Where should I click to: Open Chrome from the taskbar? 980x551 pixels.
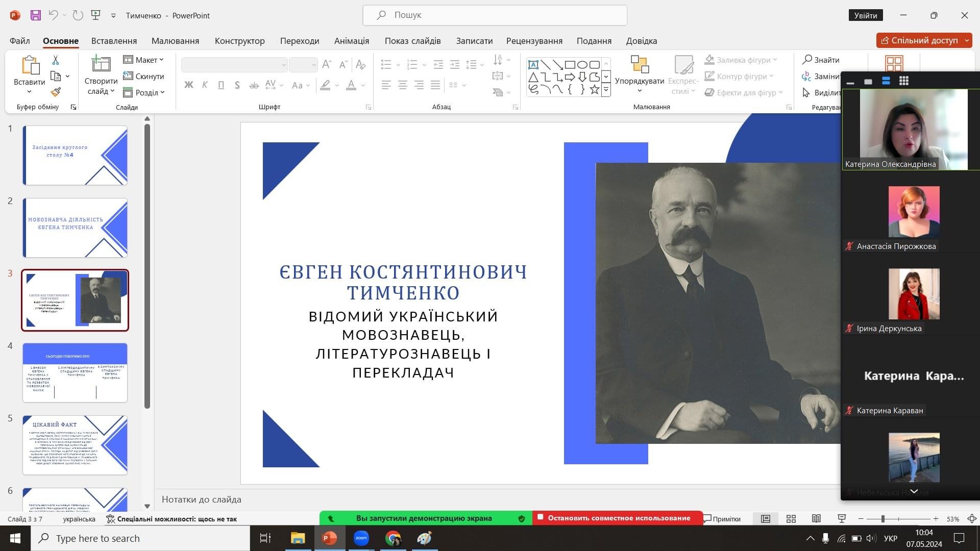coord(393,538)
